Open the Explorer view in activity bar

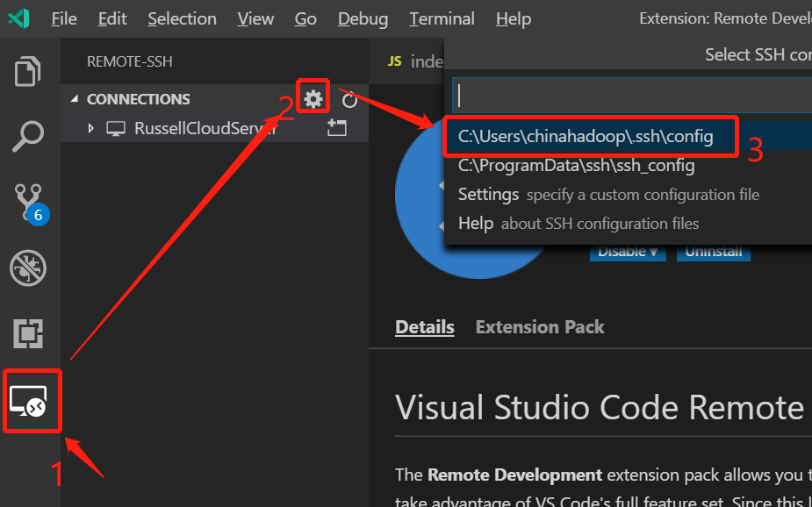(x=27, y=71)
